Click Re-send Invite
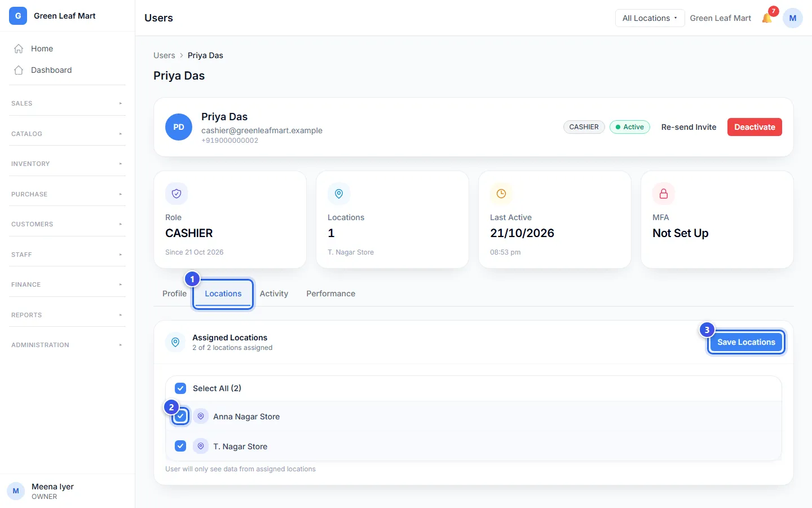 689,127
